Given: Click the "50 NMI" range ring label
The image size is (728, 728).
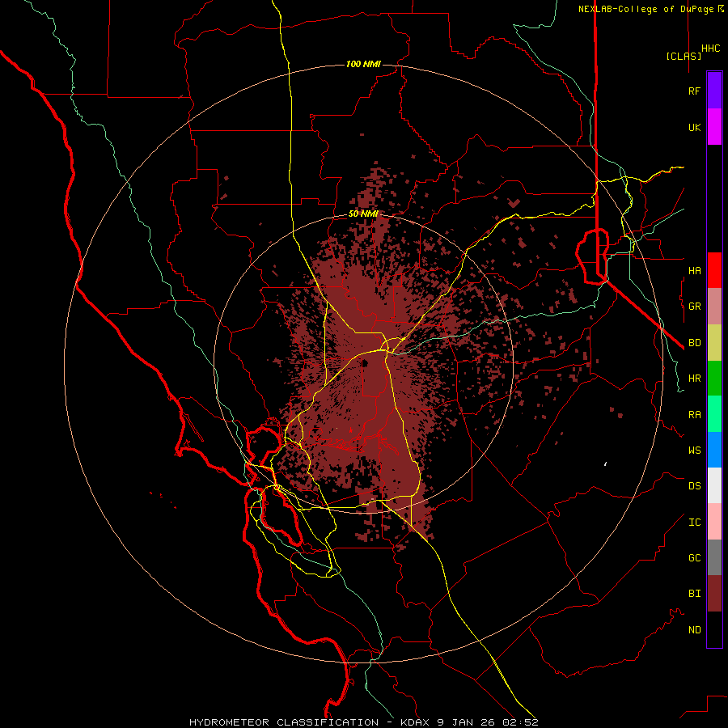Looking at the screenshot, I should pyautogui.click(x=363, y=214).
